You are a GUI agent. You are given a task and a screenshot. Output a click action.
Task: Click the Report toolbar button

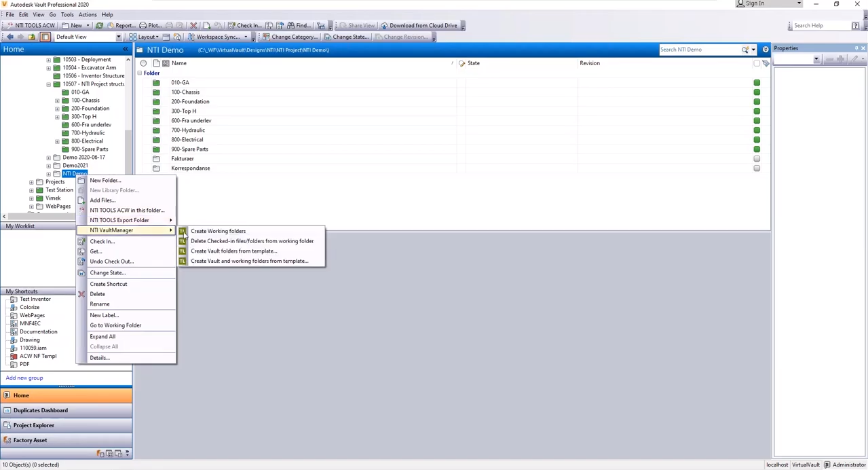point(120,26)
